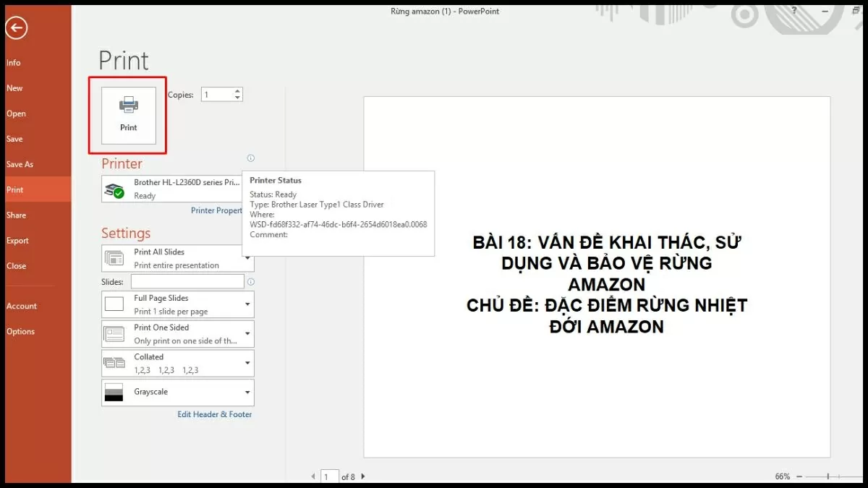Open the Collated printing dropdown
Screen dimensions: 868x488
(247, 363)
